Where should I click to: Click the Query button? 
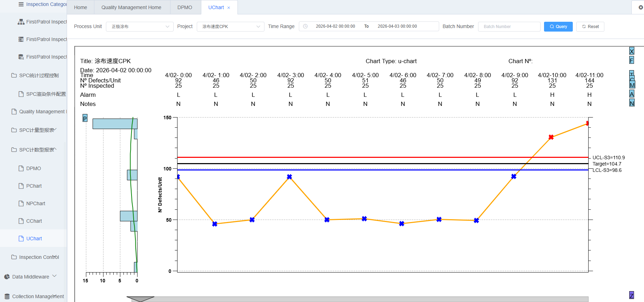(558, 27)
